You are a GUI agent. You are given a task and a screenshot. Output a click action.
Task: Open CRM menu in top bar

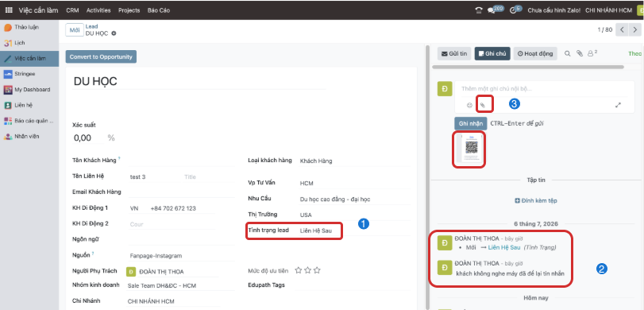tap(72, 10)
